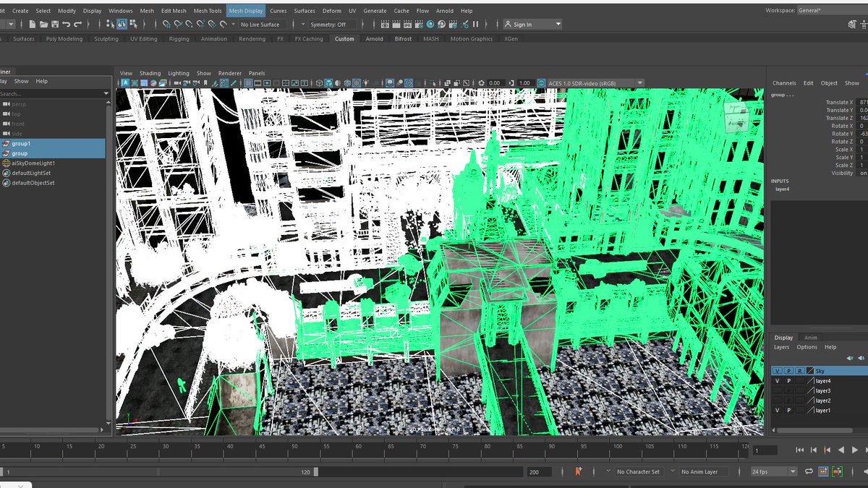Open the 24 fps frame rate dropdown
Screen dimensions: 868x488
click(x=774, y=472)
